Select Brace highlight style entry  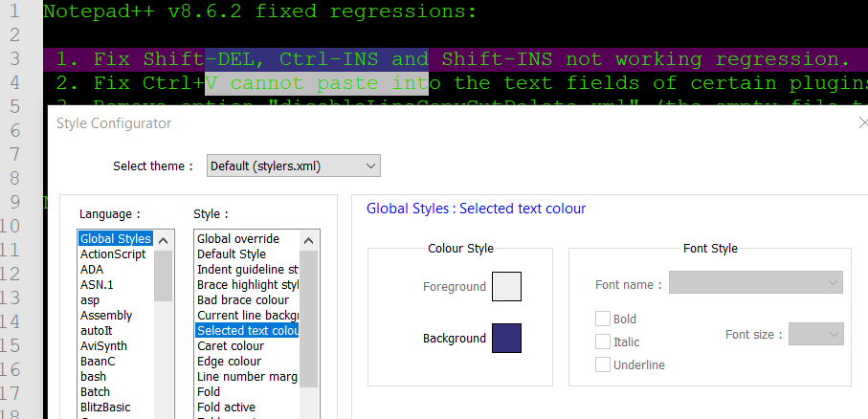248,285
